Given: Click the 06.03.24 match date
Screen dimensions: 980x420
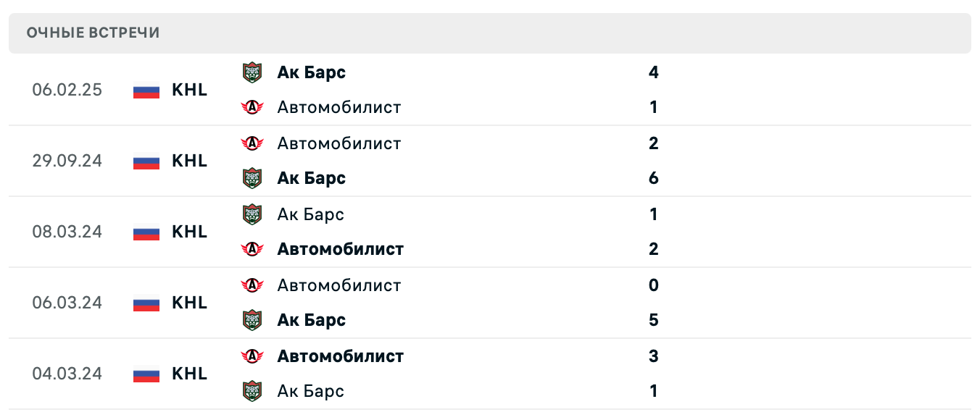Looking at the screenshot, I should (67, 303).
